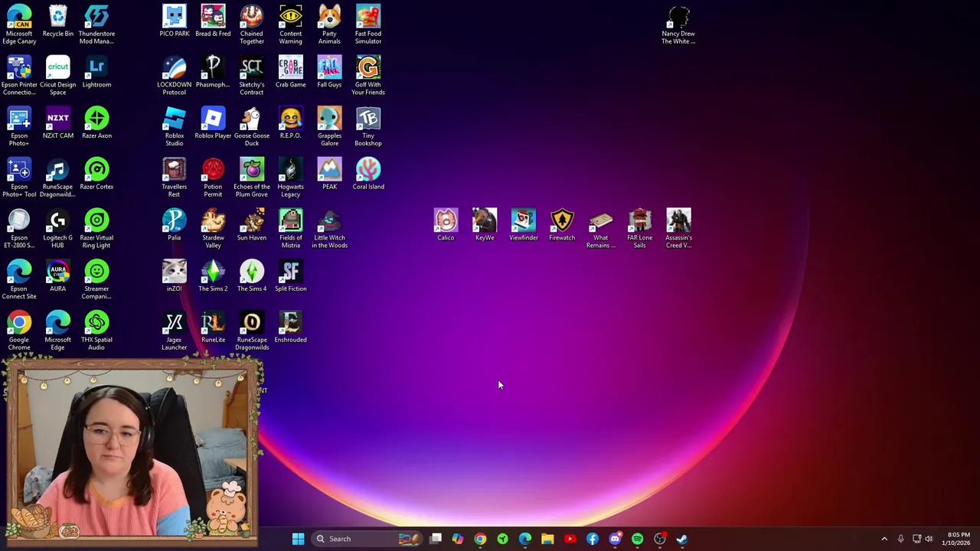Open NZXT CAM desktop shortcut
Image resolution: width=980 pixels, height=551 pixels.
[58, 124]
